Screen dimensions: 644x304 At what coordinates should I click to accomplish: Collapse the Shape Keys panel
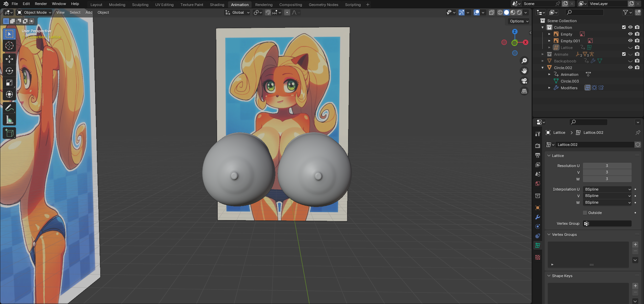click(x=549, y=276)
